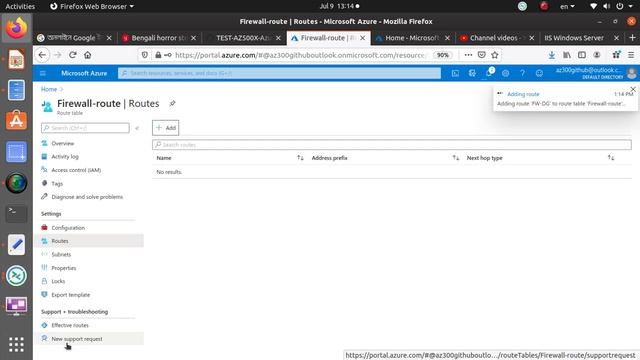This screenshot has width=640, height=360.
Task: Go to Firefox home page
Action: [x=87, y=55]
